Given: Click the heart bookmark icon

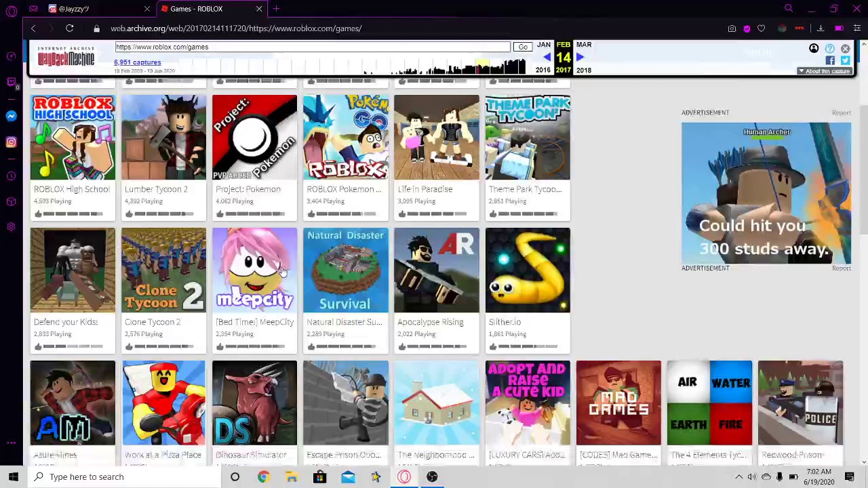Looking at the screenshot, I should [762, 28].
